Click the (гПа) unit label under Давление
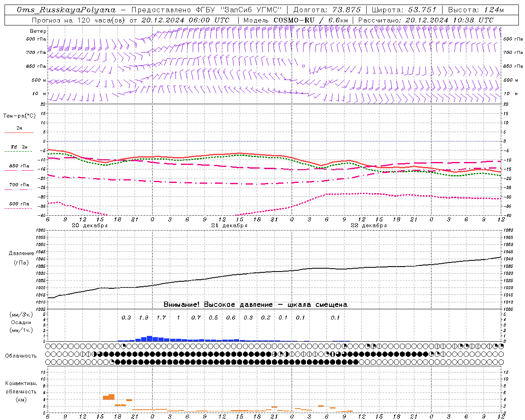The image size is (525, 420). pyautogui.click(x=21, y=262)
